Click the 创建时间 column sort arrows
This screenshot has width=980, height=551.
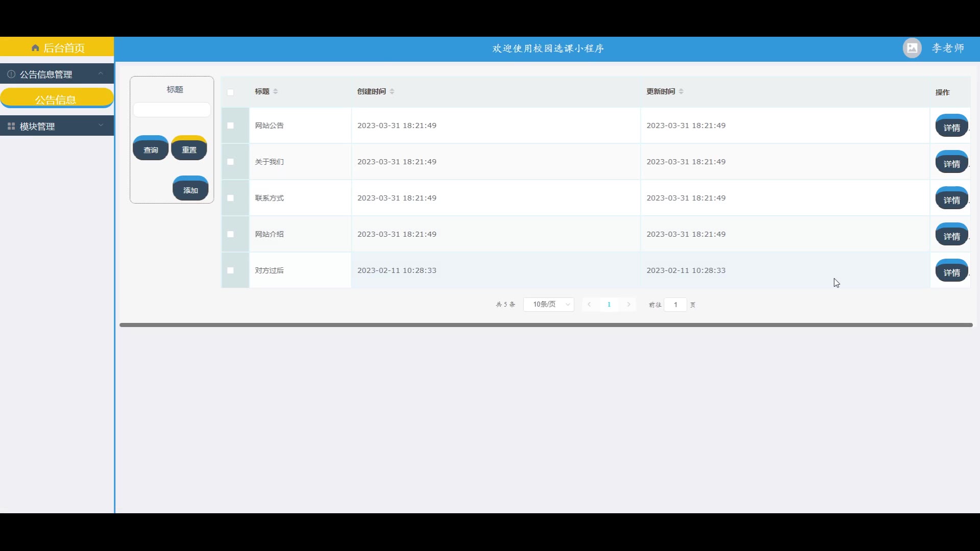pyautogui.click(x=392, y=91)
